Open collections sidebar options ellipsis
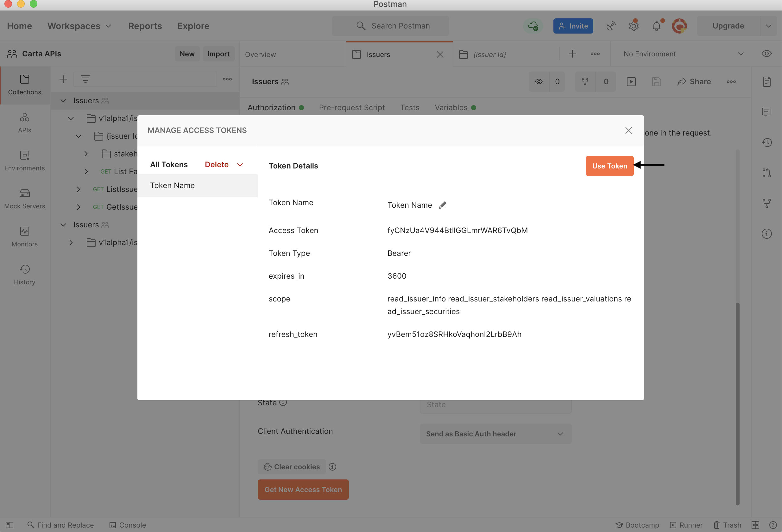Image resolution: width=782 pixels, height=532 pixels. (227, 79)
